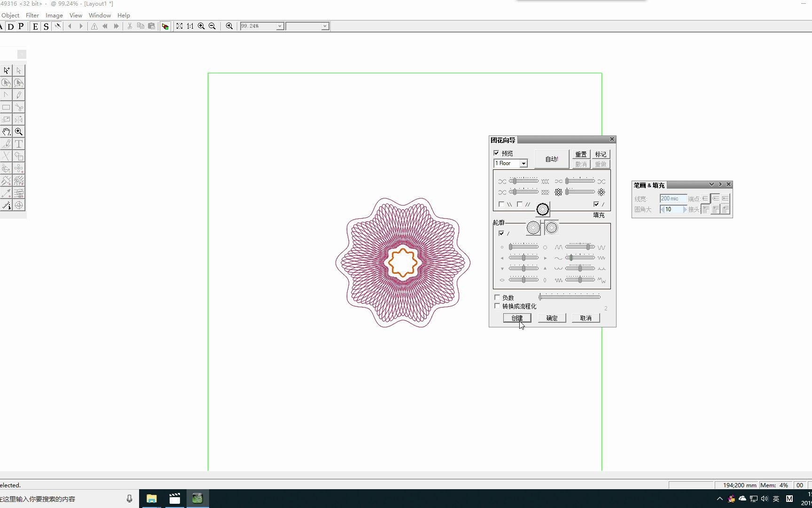Select the Scissors tool

pyautogui.click(x=19, y=107)
